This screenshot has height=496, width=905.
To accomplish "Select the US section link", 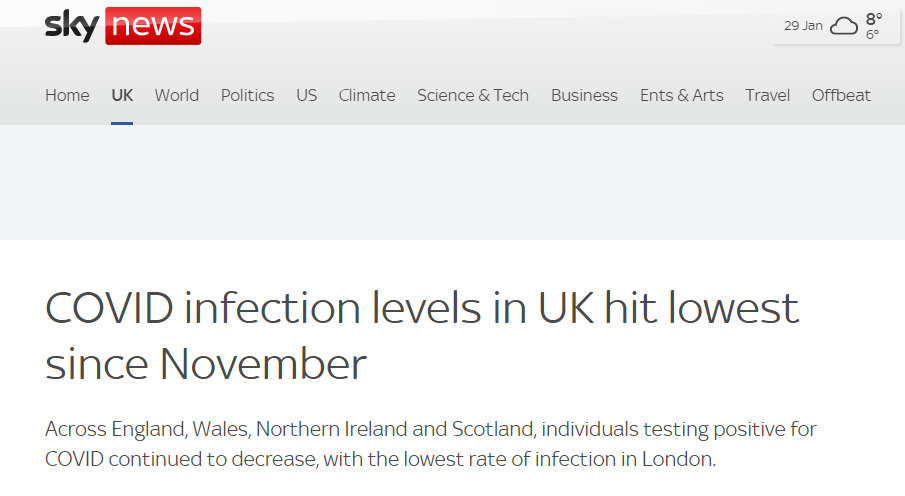I will pos(306,95).
